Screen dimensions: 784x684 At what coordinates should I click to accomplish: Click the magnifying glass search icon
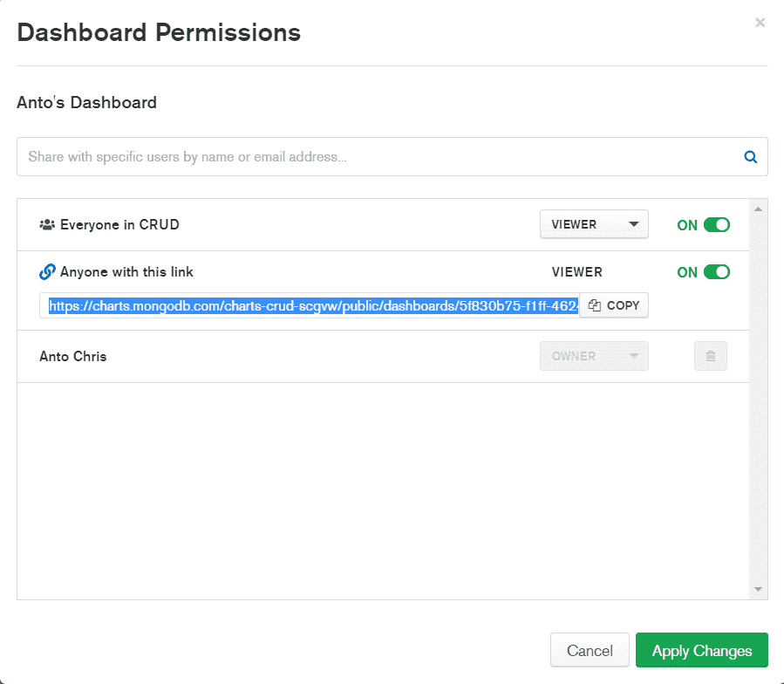click(x=750, y=156)
